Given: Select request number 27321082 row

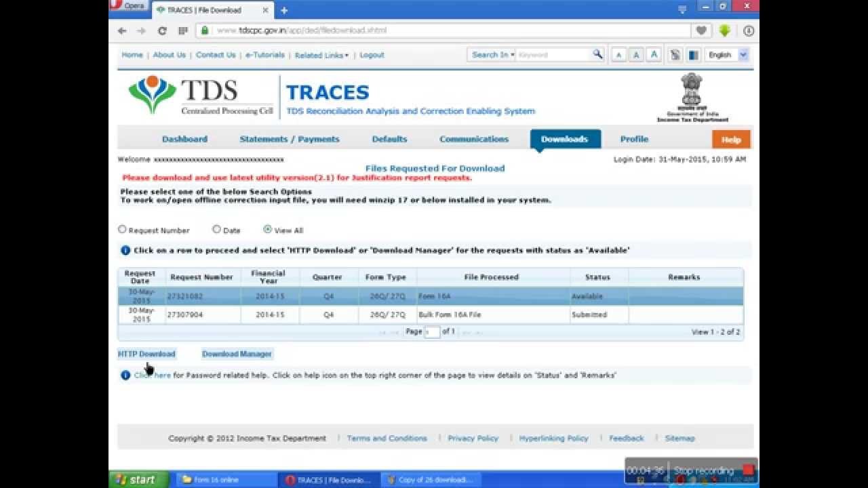Looking at the screenshot, I should coord(431,296).
